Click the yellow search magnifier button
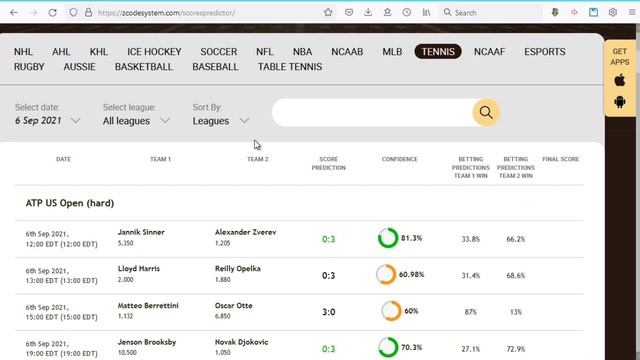This screenshot has height=360, width=640. click(486, 112)
